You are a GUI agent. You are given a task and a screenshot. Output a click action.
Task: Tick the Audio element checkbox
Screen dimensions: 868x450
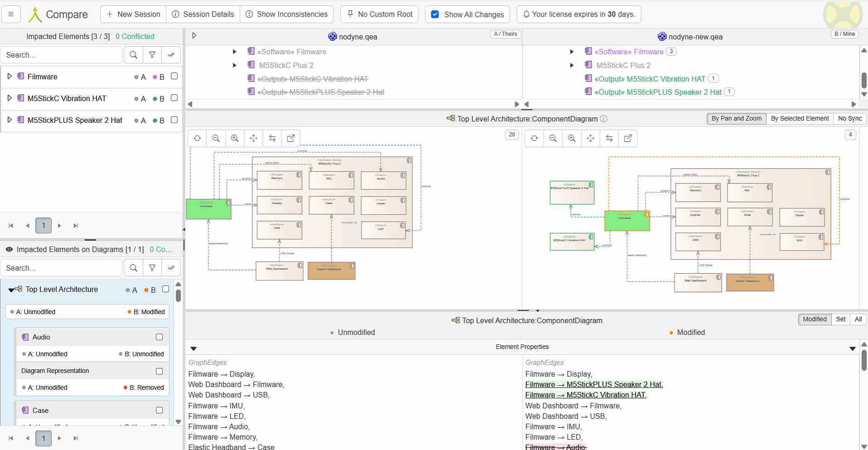click(159, 337)
